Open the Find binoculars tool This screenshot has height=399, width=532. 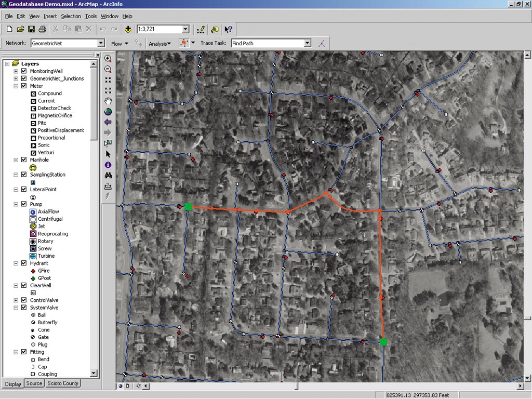(x=108, y=176)
